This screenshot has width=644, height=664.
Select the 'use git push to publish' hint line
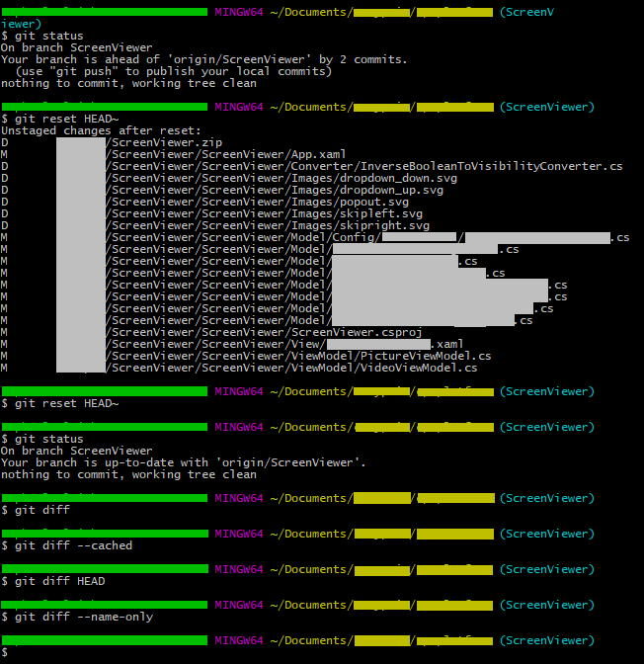click(x=174, y=71)
